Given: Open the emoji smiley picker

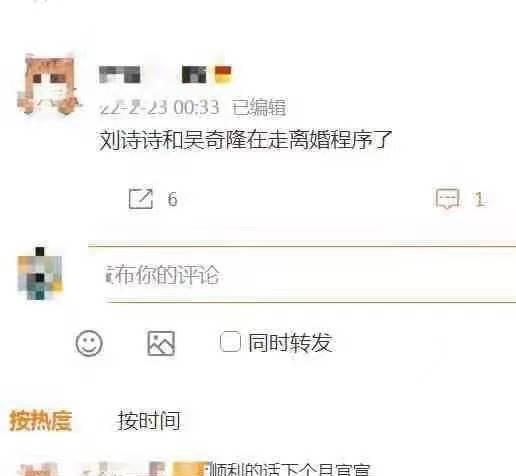Looking at the screenshot, I should 89,343.
